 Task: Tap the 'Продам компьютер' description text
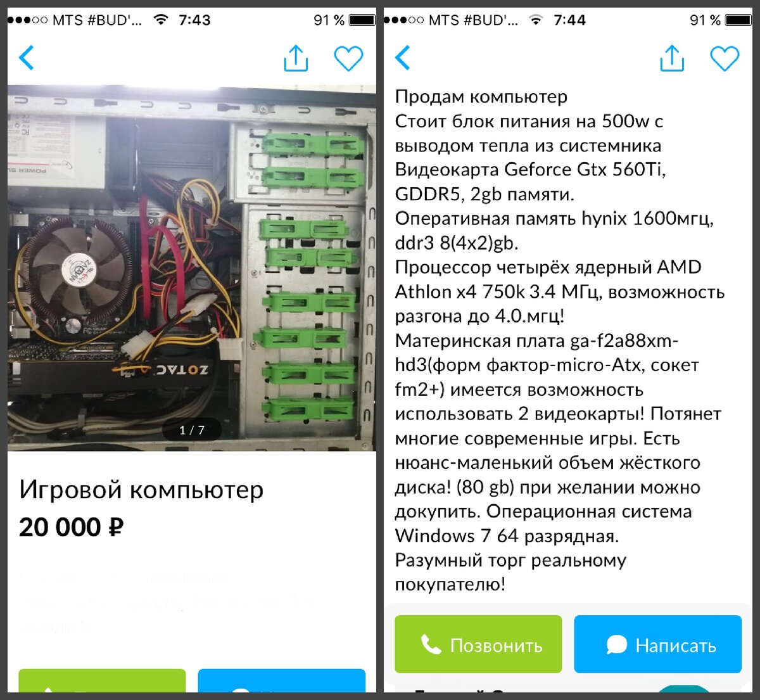481,97
